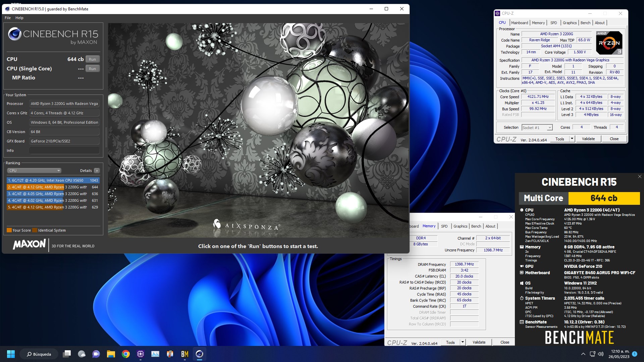Click the CPU-Z title bar icon
This screenshot has height=362, width=644.
(497, 13)
